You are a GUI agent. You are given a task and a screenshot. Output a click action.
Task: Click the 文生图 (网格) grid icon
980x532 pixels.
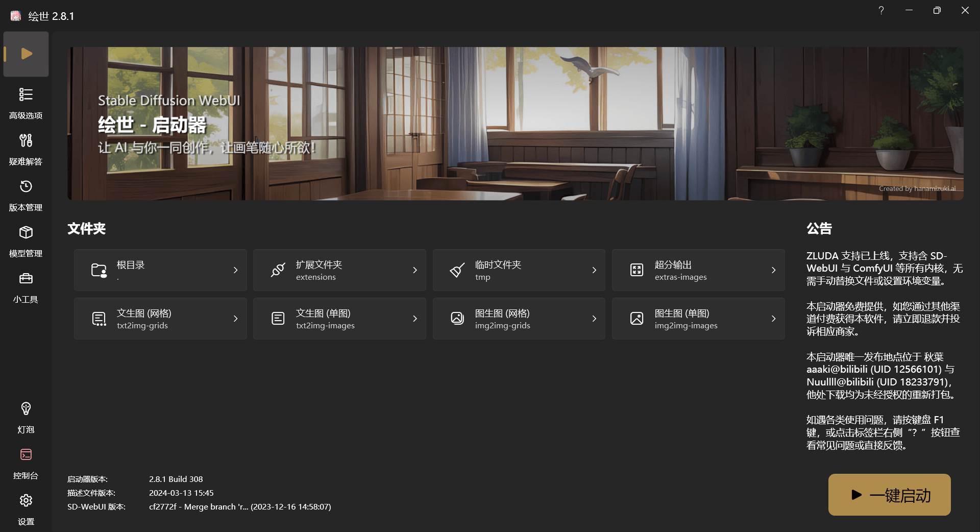coord(99,319)
